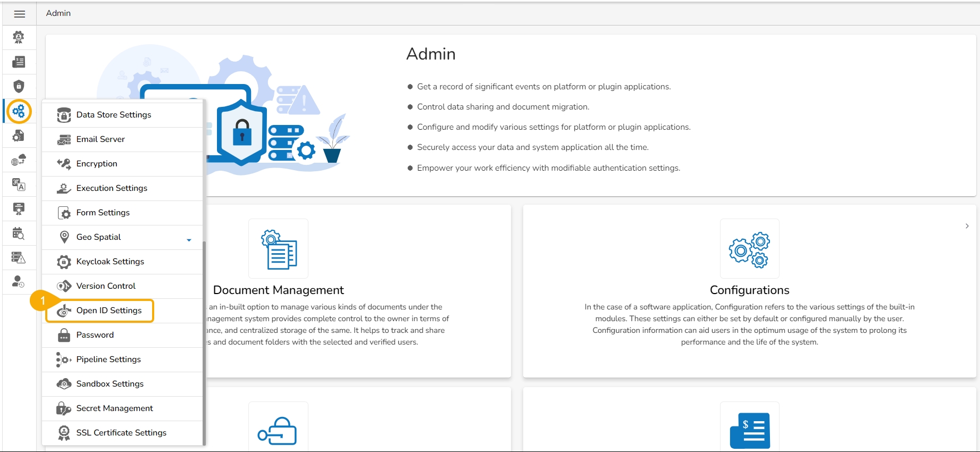980x452 pixels.
Task: Open the certificate ribbon sidebar icon
Action: [x=19, y=209]
